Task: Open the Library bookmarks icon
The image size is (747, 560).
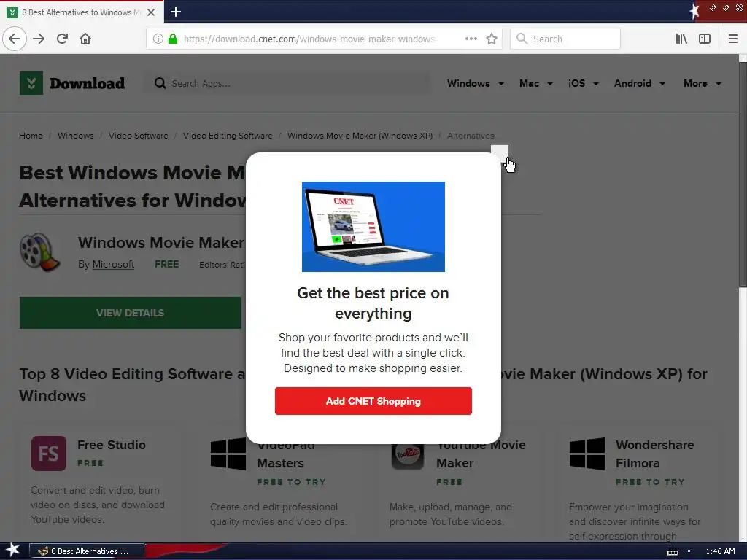Action: [681, 39]
